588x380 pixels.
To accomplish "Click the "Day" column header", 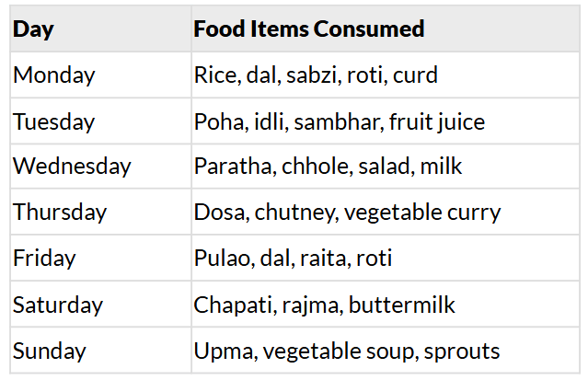I will (33, 29).
